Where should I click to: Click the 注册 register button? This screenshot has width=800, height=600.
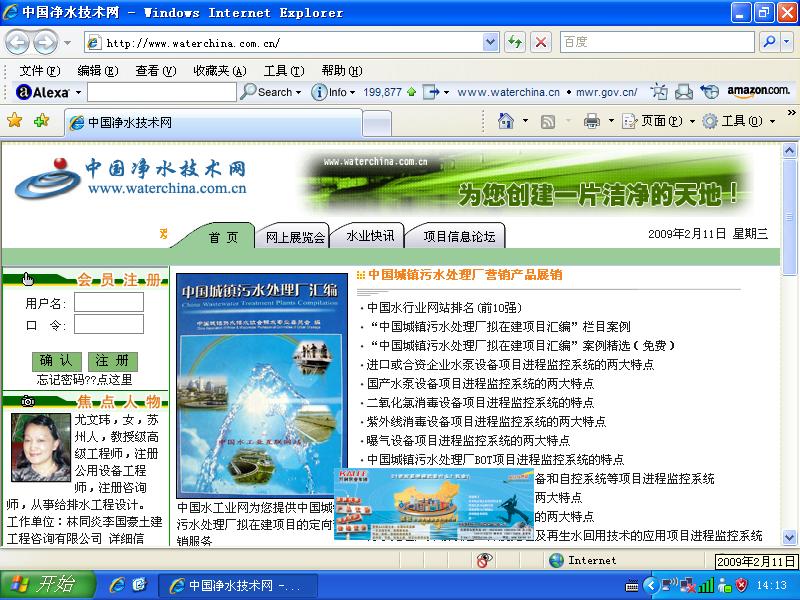[x=113, y=361]
